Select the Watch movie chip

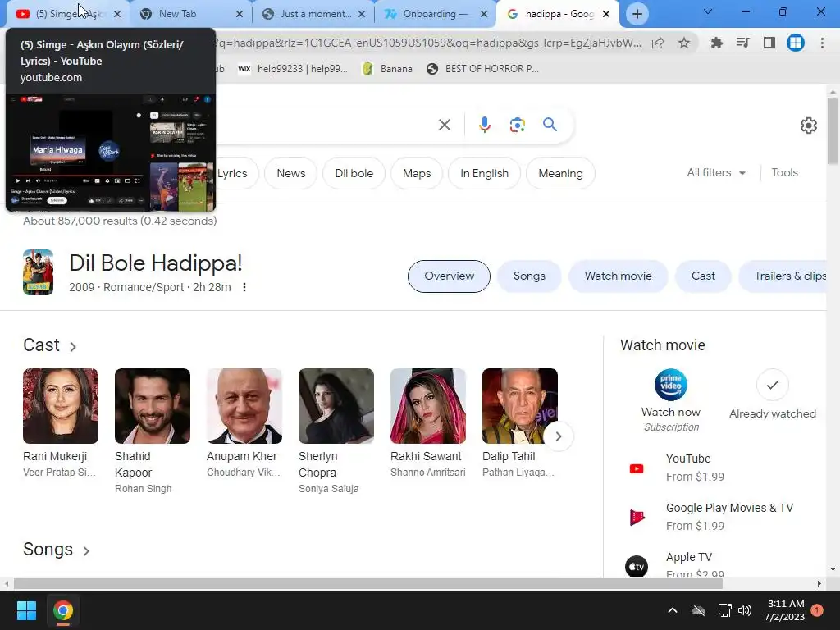pos(618,276)
